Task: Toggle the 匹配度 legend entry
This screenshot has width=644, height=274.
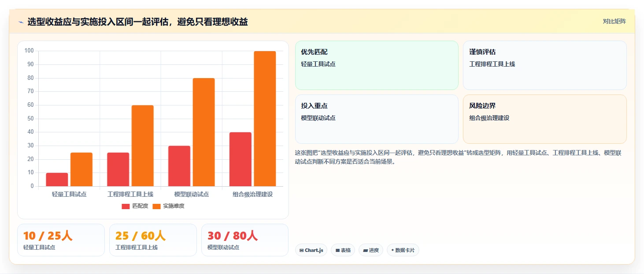Action: [135, 206]
